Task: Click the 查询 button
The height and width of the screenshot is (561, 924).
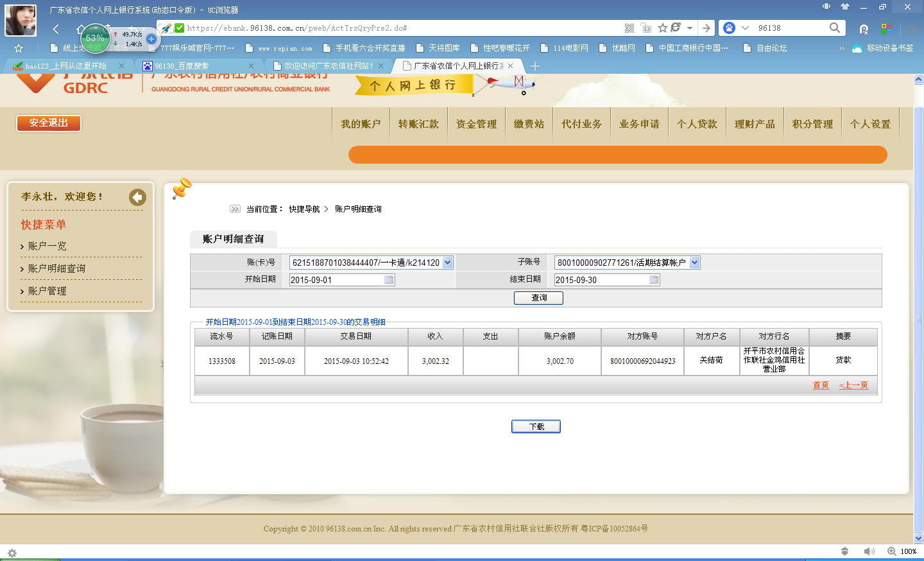Action: (538, 298)
